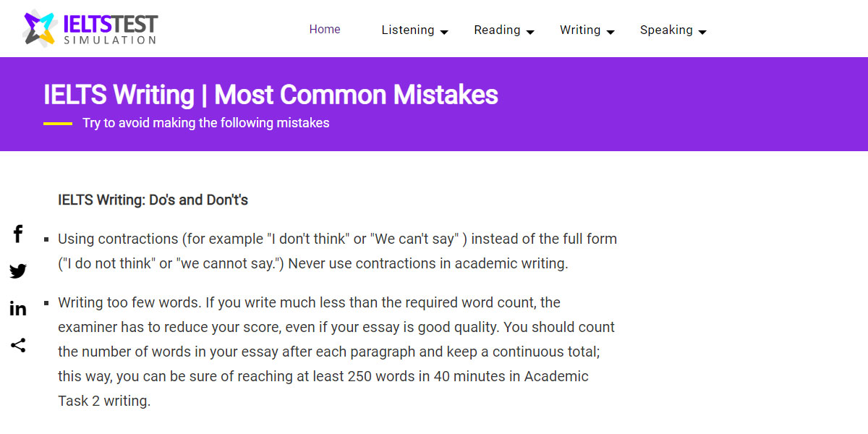Select the Twitter bird icon in the sidebar
Viewport: 868px width, 434px height.
point(17,271)
